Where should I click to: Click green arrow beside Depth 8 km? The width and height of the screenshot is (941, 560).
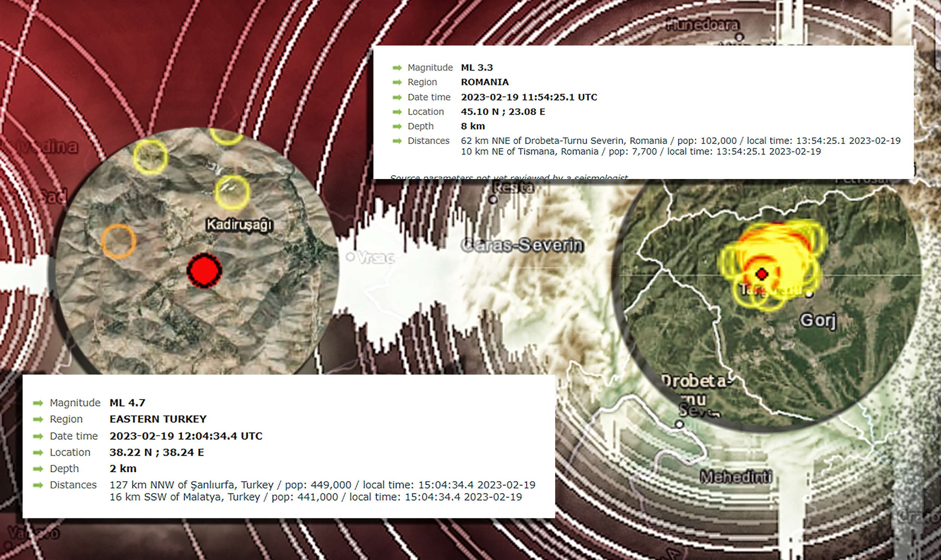point(397,126)
